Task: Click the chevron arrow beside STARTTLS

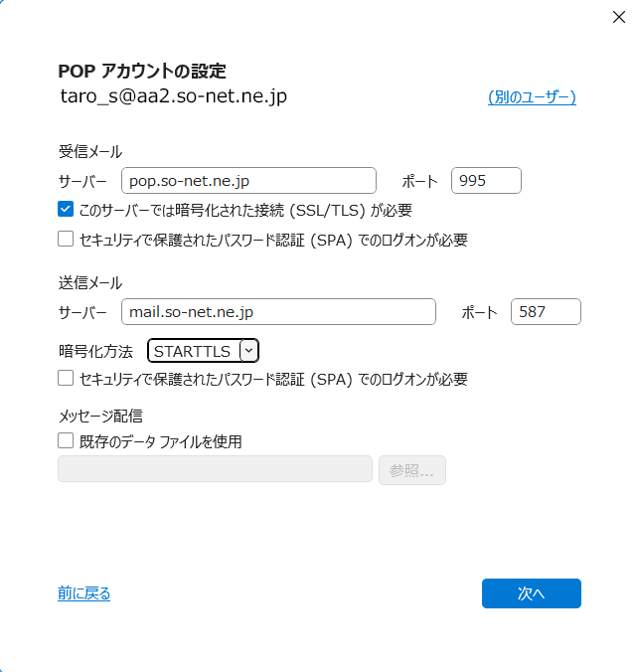Action: [x=248, y=351]
